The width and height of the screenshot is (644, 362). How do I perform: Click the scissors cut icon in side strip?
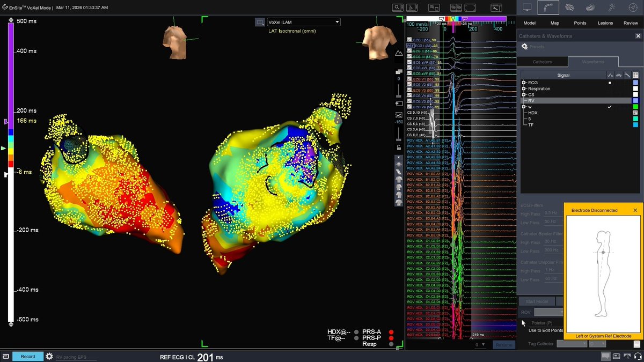click(x=399, y=115)
